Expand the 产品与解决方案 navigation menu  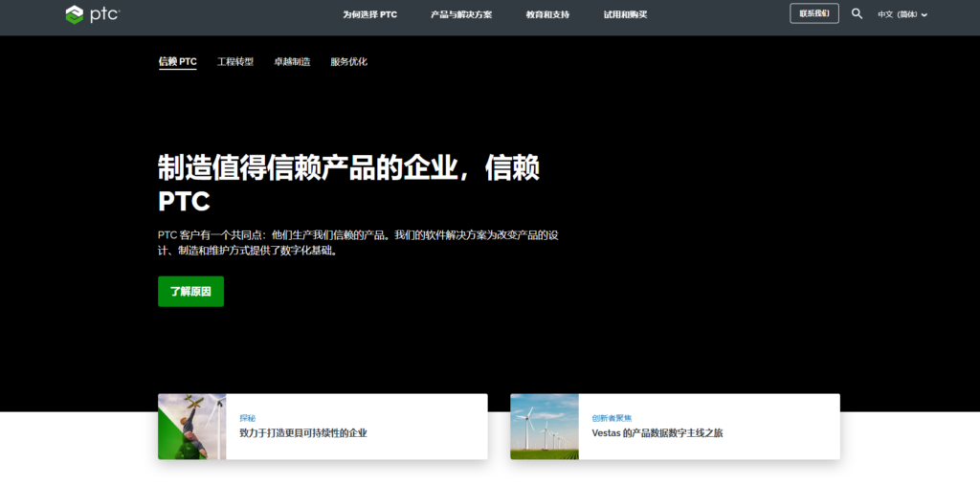461,14
